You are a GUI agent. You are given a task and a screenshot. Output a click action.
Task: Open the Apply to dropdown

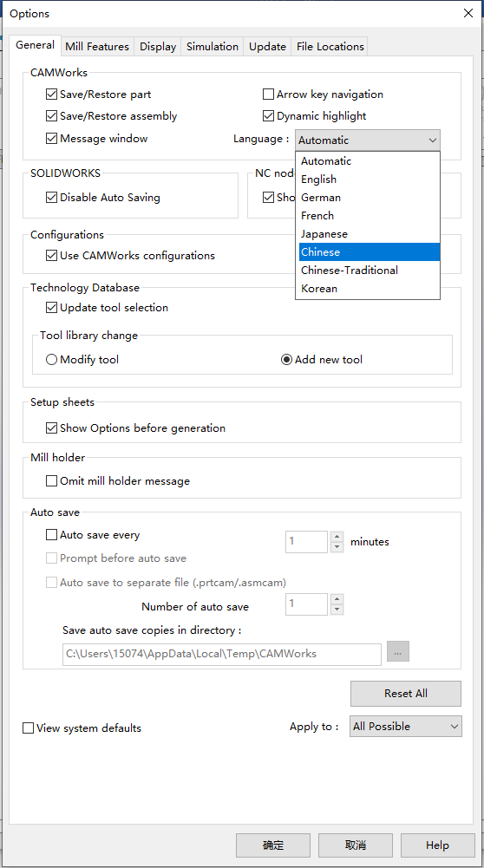click(x=405, y=727)
